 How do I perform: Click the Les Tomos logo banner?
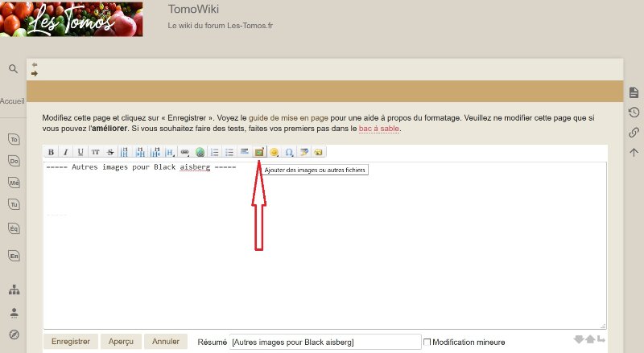tap(72, 19)
